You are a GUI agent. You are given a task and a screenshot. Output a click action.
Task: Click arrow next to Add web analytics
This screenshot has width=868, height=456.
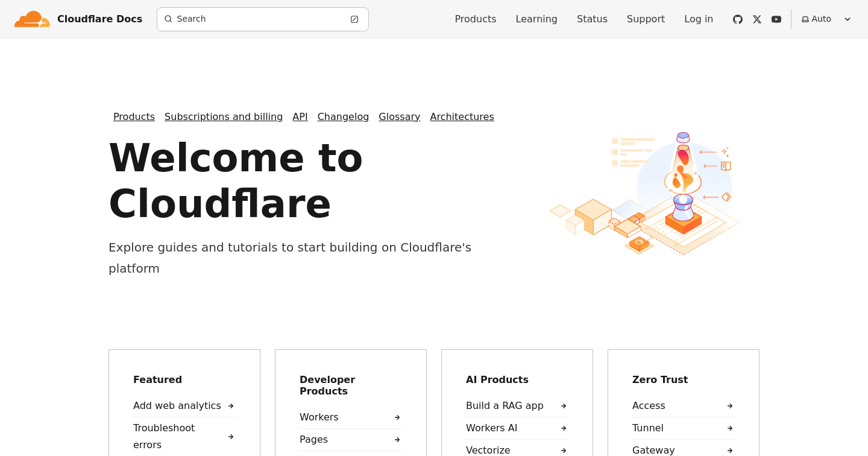(231, 406)
